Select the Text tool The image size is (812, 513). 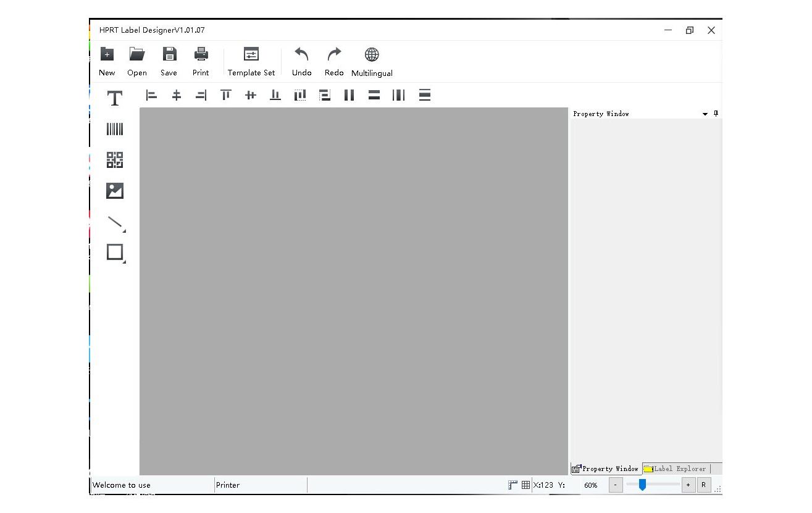(x=115, y=98)
